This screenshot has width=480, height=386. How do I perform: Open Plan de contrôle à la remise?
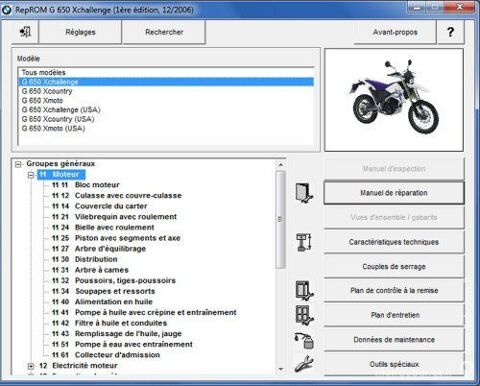point(394,290)
